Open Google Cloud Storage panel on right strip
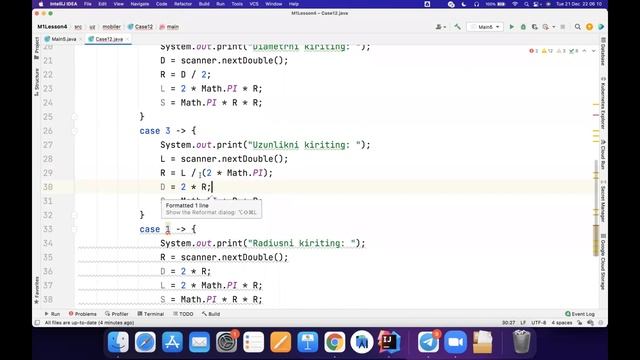 click(x=603, y=262)
